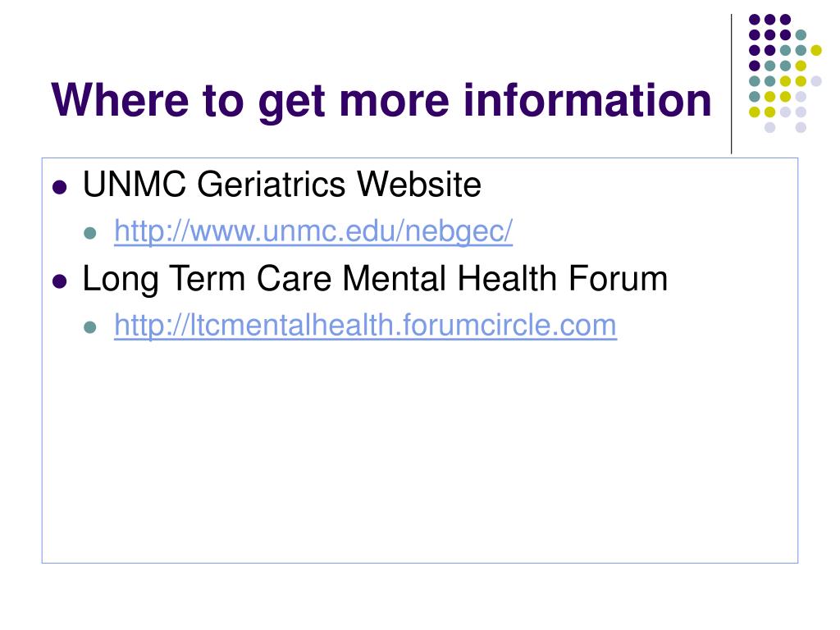The image size is (840, 630).
Task: Click the top-left purple dot in the dot pattern
Action: [755, 20]
